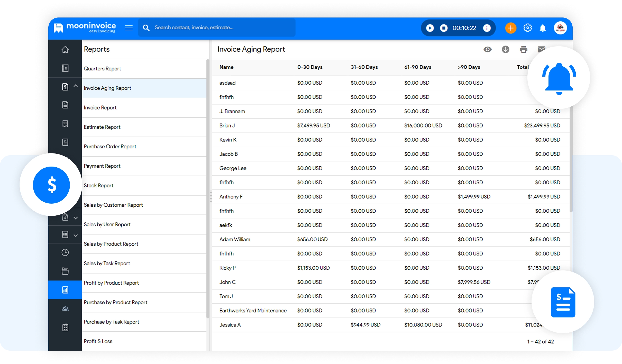
Task: Select Payment Report from reports list
Action: coord(102,166)
